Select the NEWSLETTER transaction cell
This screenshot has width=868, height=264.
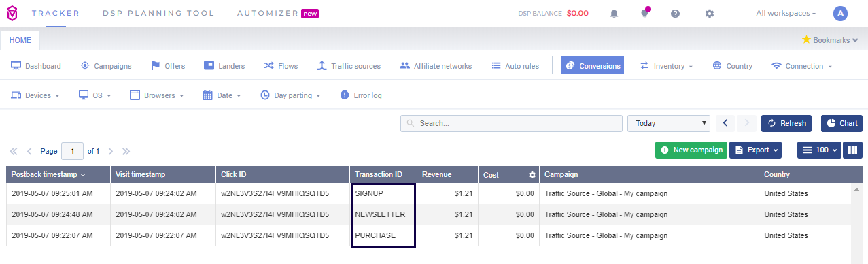click(x=383, y=214)
